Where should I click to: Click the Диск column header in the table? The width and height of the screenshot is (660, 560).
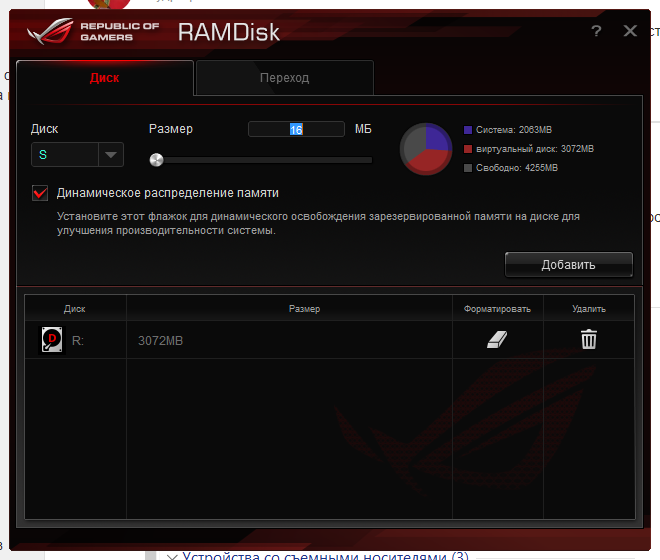click(x=75, y=309)
